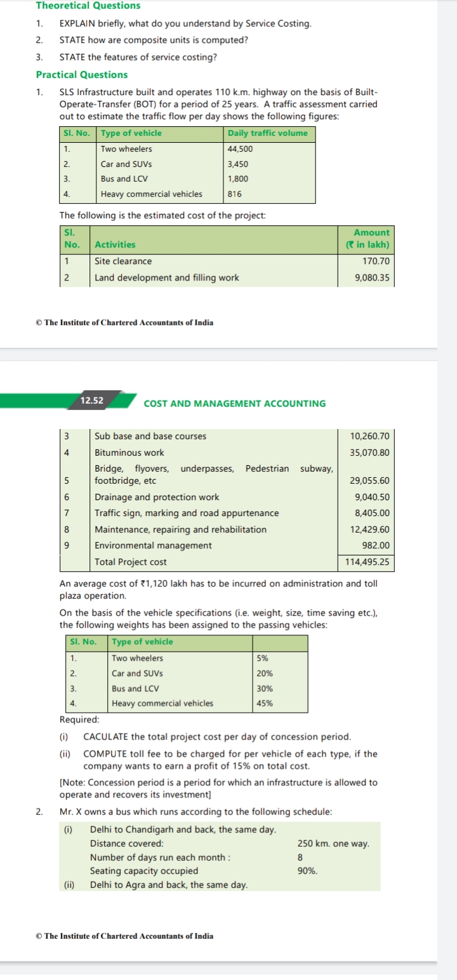The width and height of the screenshot is (457, 980).
Task: Select 'Delhi to Chandigarh and back' schedule line
Action: pos(183,829)
